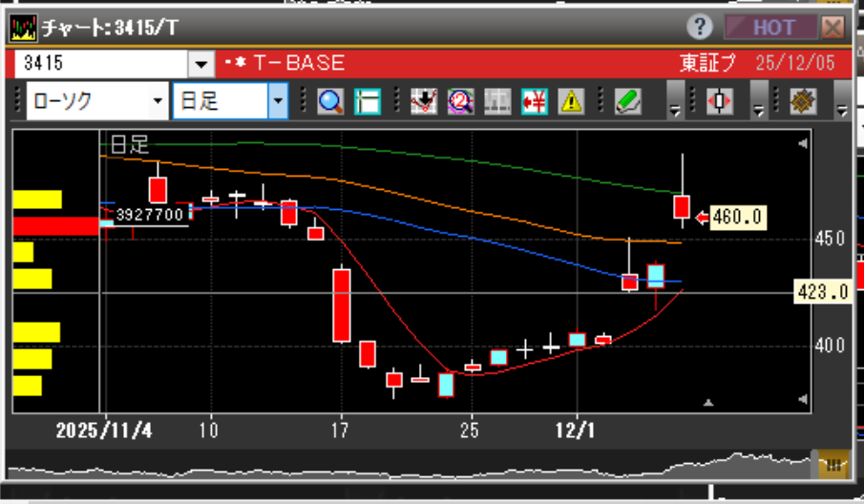
Task: Click the gray balance scale icon
Action: tap(496, 101)
